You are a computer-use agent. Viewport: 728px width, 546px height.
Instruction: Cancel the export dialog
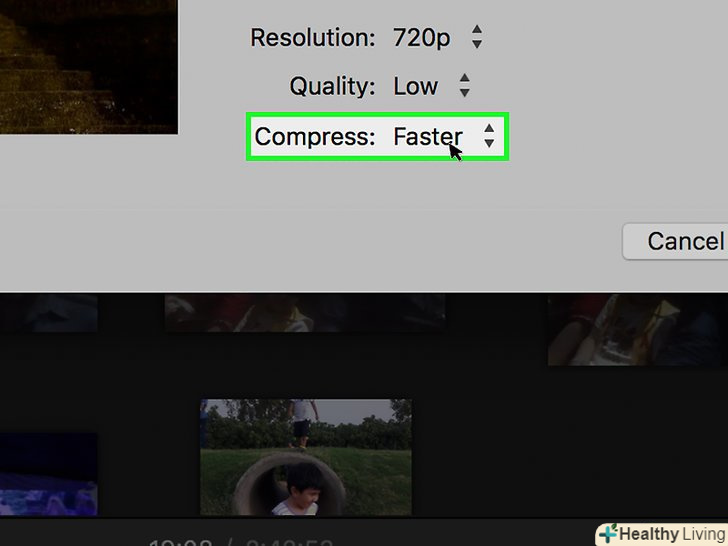676,241
